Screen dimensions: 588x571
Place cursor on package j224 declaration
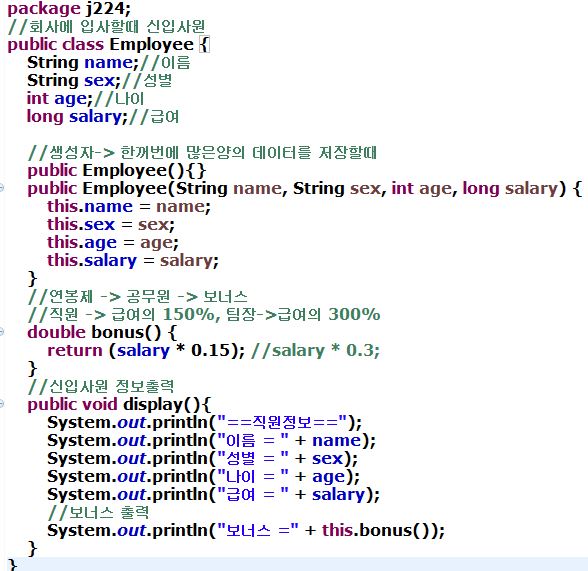click(69, 9)
